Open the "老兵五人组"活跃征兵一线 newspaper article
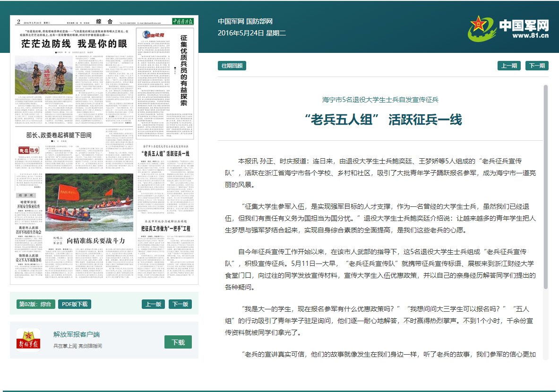The image size is (559, 392). point(165,153)
